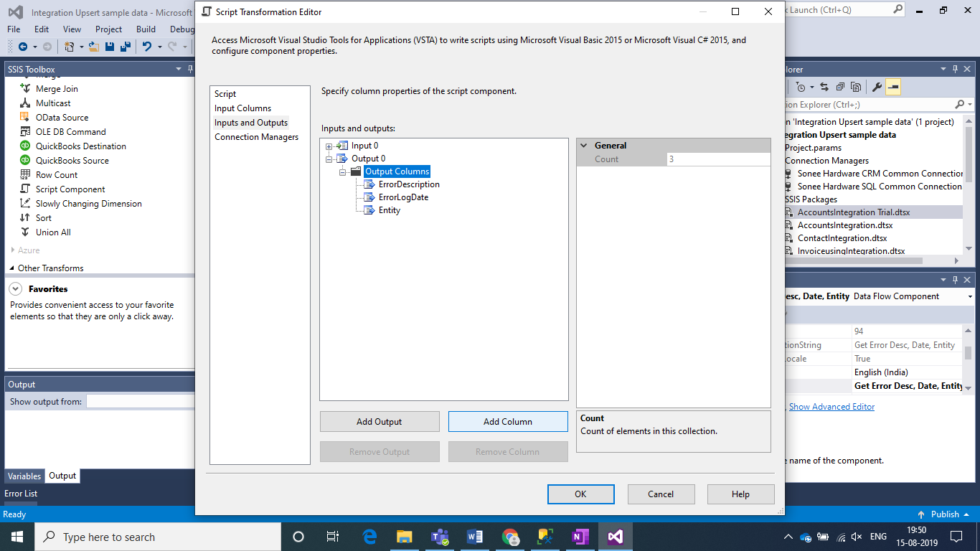Select the Connection Managers page
Viewport: 980px width, 551px height.
[256, 137]
